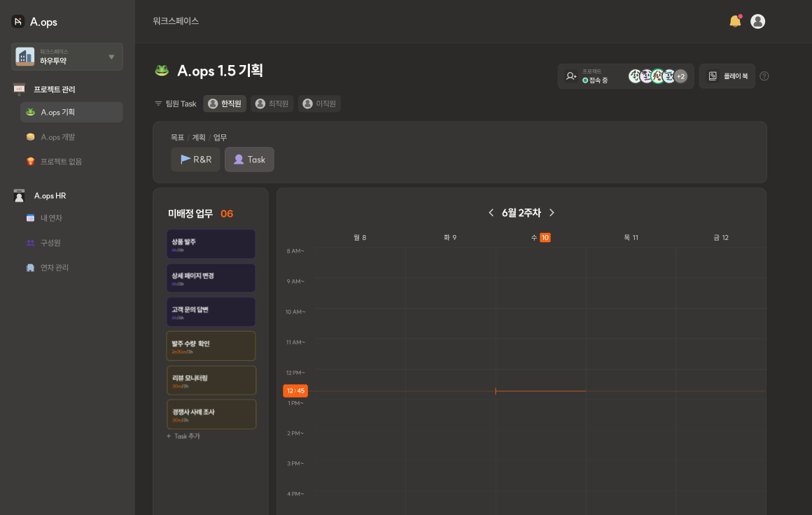Click the 6월 2주차 week label
Screen dimensions: 812x515
(x=521, y=213)
